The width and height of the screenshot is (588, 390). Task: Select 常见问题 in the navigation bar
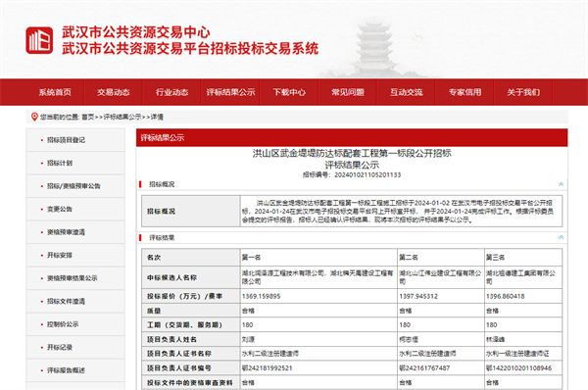pyautogui.click(x=348, y=92)
